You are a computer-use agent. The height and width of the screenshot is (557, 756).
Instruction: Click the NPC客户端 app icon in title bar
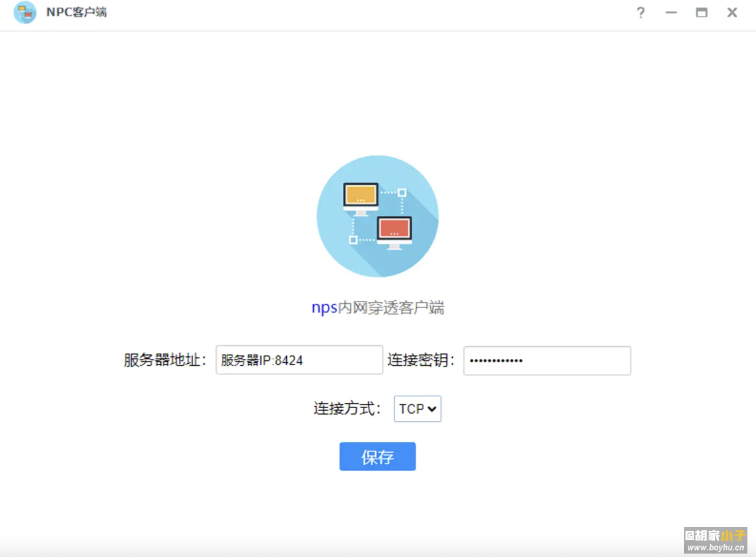pyautogui.click(x=25, y=13)
